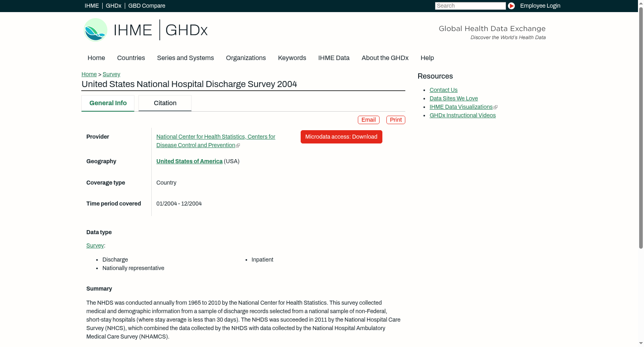Click Home breadcrumb link

pyautogui.click(x=89, y=74)
